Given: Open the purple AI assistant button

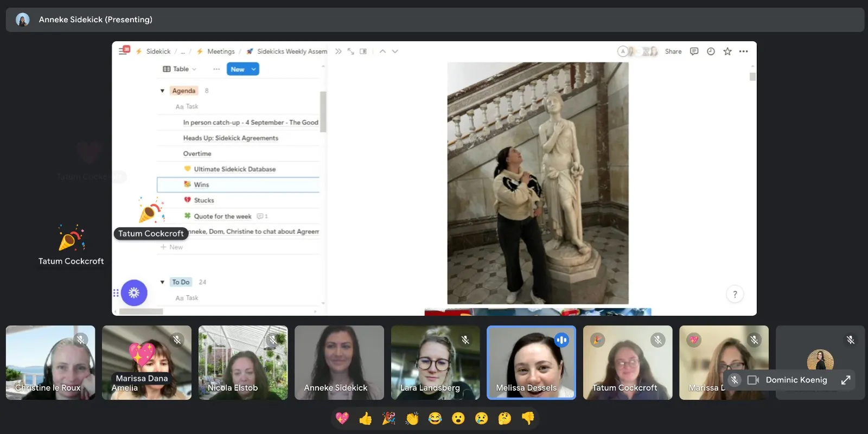Looking at the screenshot, I should [x=134, y=293].
